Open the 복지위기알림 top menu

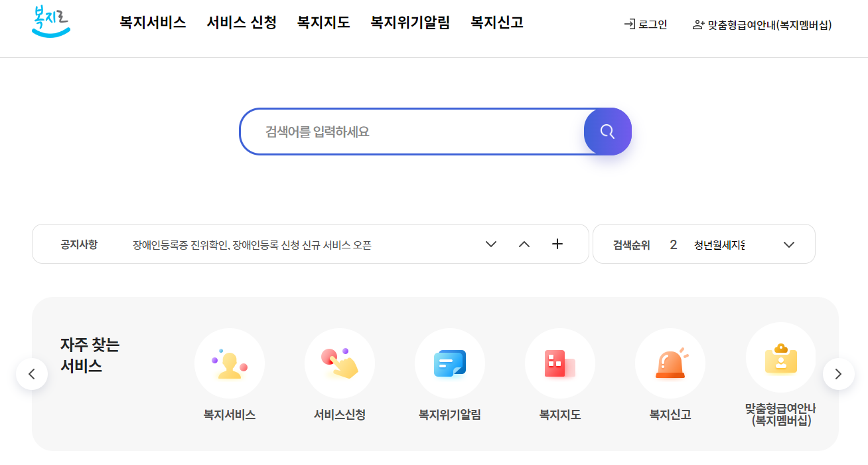coord(410,23)
